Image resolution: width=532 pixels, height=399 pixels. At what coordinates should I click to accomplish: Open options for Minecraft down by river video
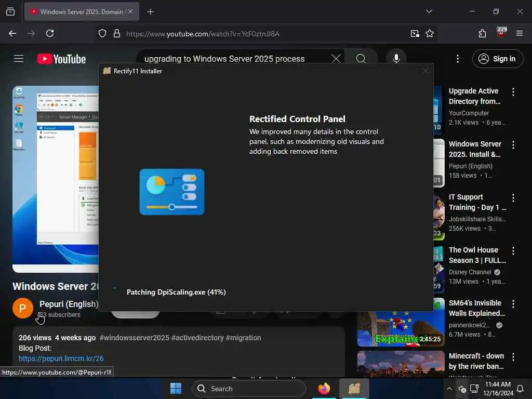pyautogui.click(x=513, y=356)
